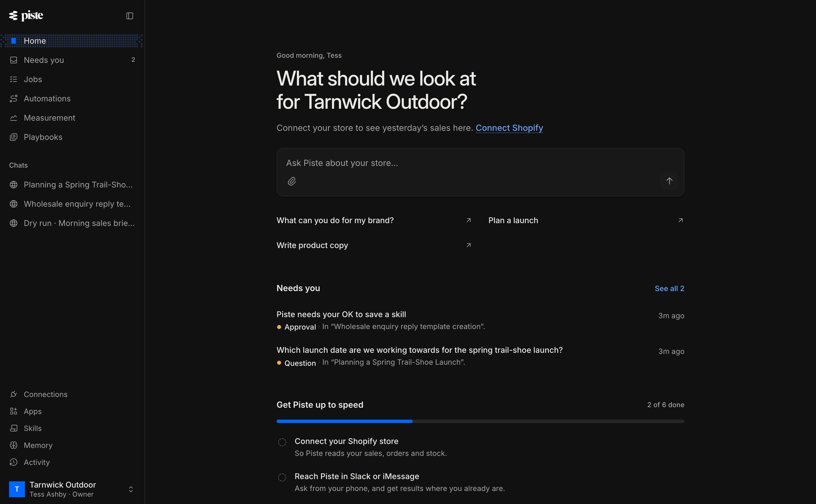Collapse the sidebar using the panel icon
This screenshot has width=816, height=504.
(130, 16)
